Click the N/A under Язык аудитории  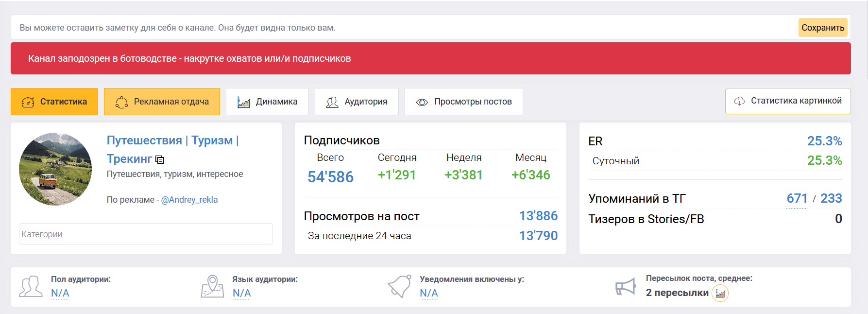pos(242,293)
